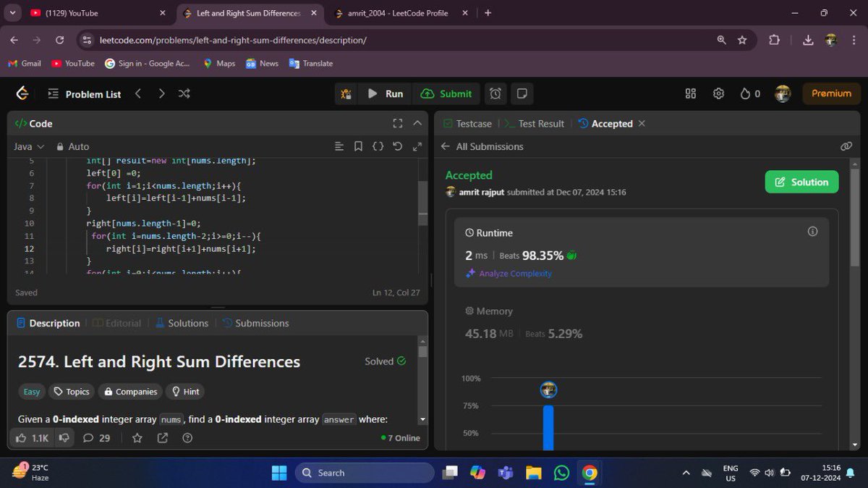
Task: Bookmark this page in Chrome star
Action: [742, 40]
